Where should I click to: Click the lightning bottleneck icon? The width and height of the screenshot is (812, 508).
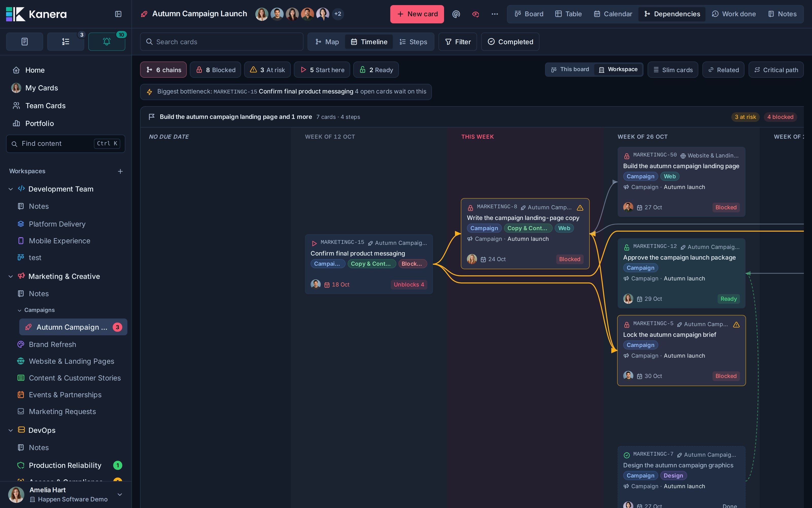coord(150,92)
